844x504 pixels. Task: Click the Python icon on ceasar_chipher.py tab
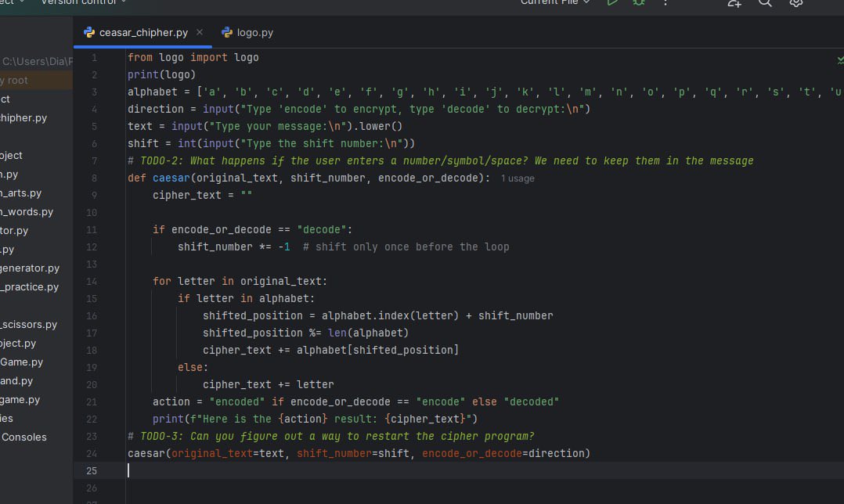tap(89, 33)
